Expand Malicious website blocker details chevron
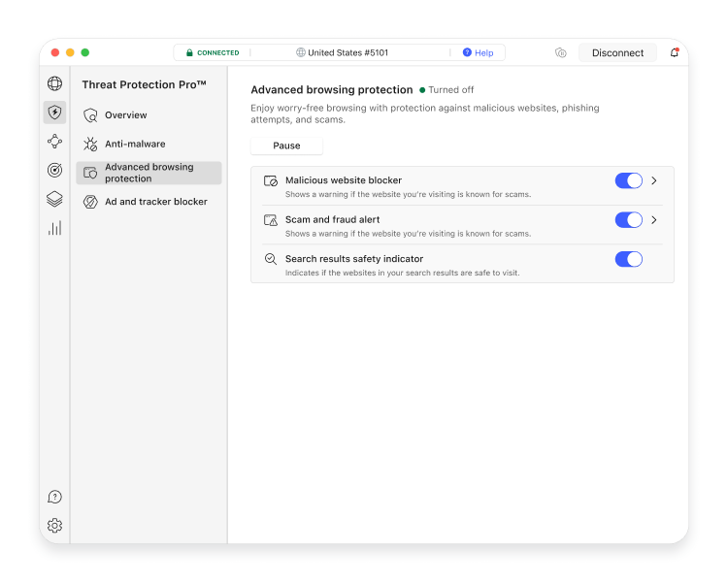This screenshot has width=728, height=583. point(654,180)
